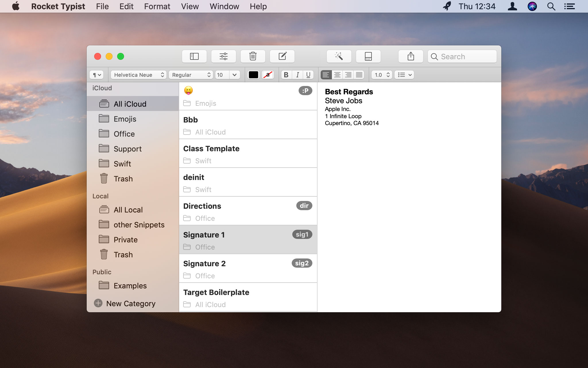Toggle bold formatting on selected text
Image resolution: width=588 pixels, height=368 pixels.
pyautogui.click(x=287, y=75)
